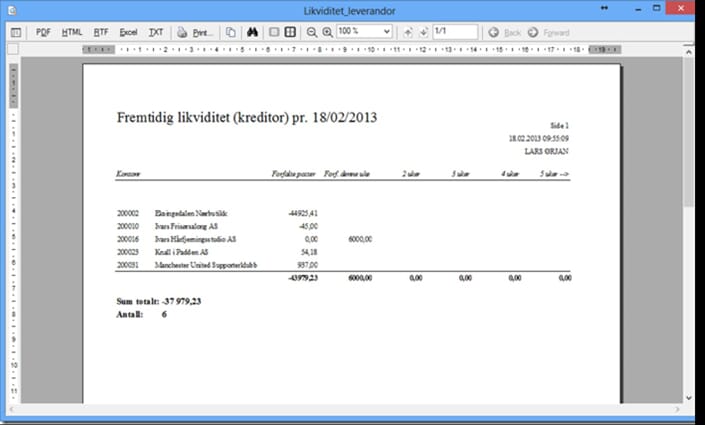
Task: Export the report to Excel
Action: (128, 32)
